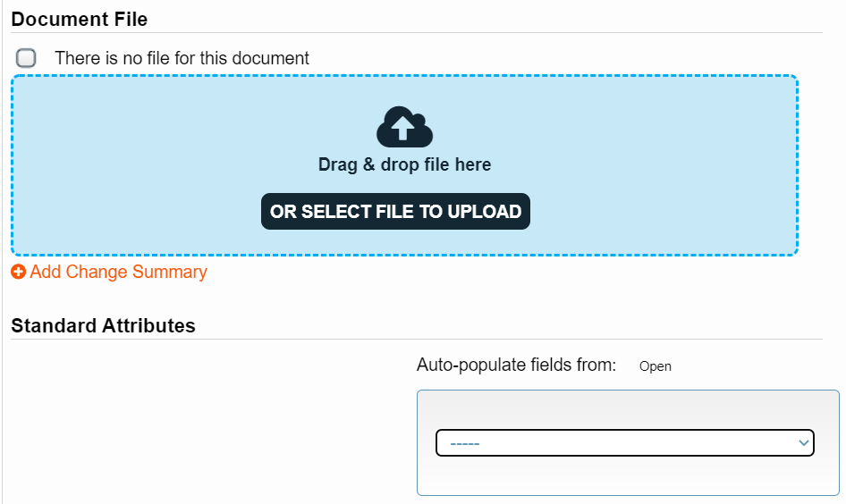Click the dashed border of the upload area

404,76
